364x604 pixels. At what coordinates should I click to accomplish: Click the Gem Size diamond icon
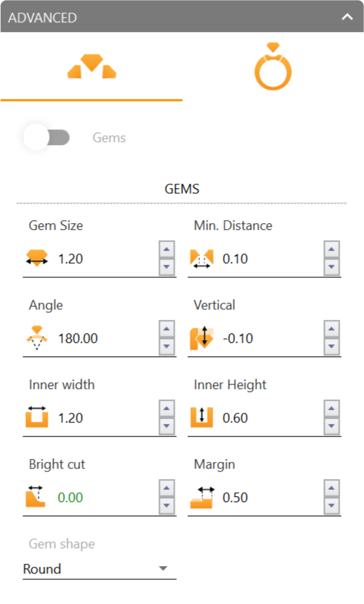(x=37, y=258)
